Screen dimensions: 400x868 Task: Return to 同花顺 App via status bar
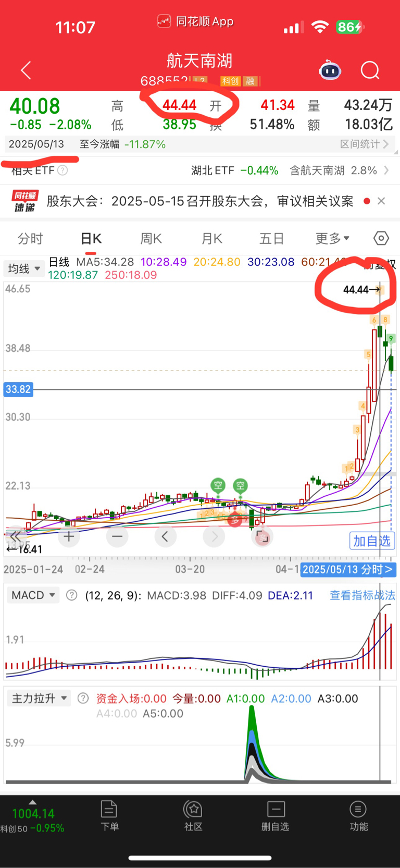click(195, 21)
